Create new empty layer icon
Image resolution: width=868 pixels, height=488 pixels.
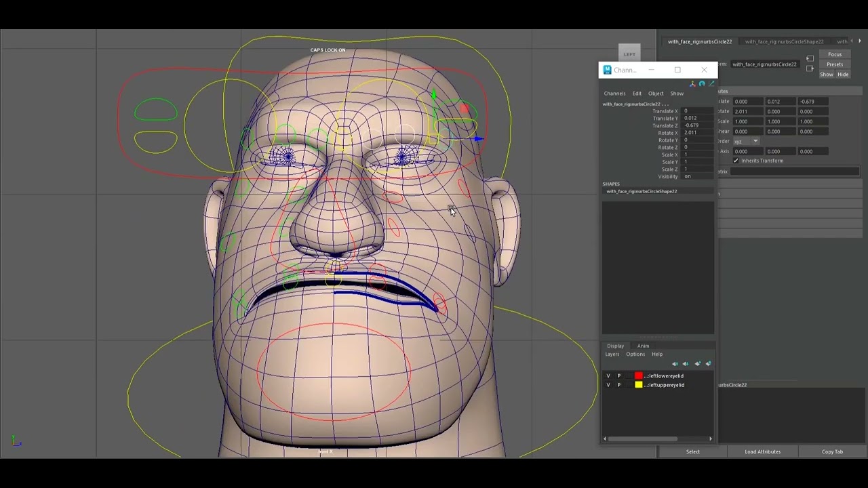(x=697, y=364)
